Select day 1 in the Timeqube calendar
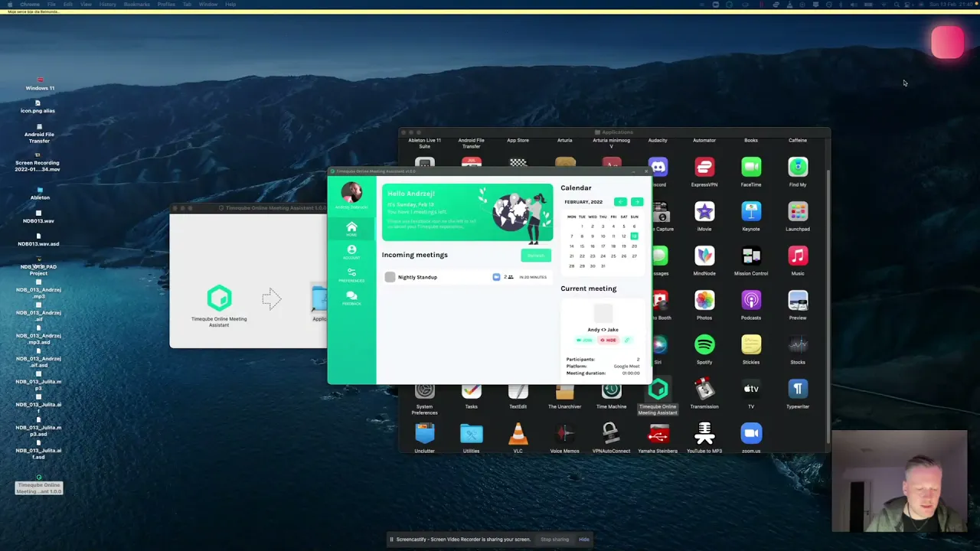This screenshot has width=980, height=551. pyautogui.click(x=582, y=226)
